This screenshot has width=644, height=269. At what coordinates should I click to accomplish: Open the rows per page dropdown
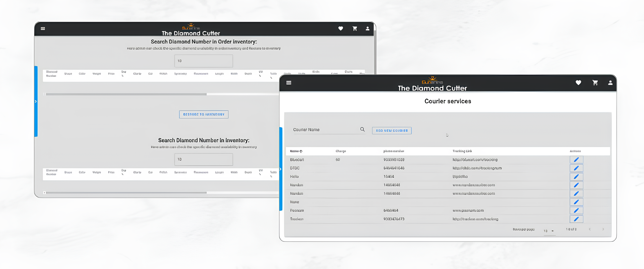click(x=549, y=231)
